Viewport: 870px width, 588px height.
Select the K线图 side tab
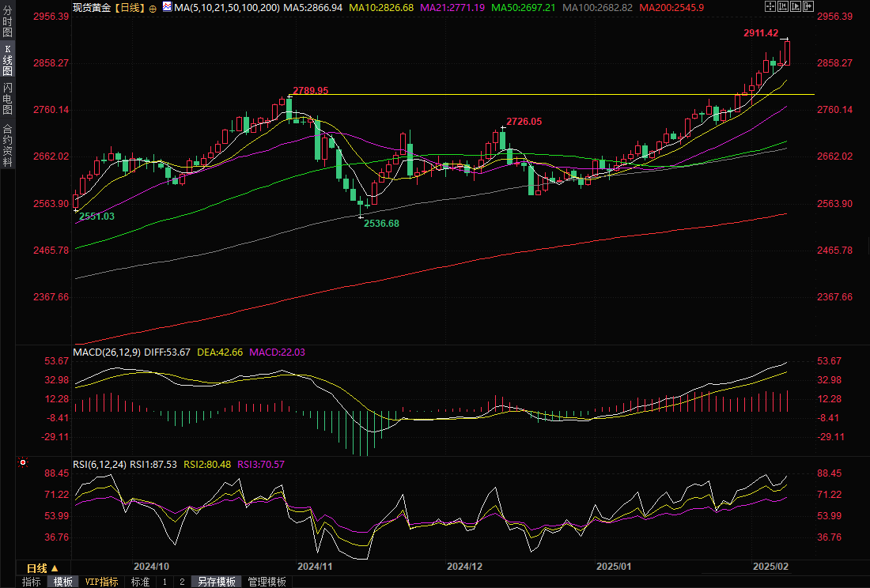pos(7,60)
